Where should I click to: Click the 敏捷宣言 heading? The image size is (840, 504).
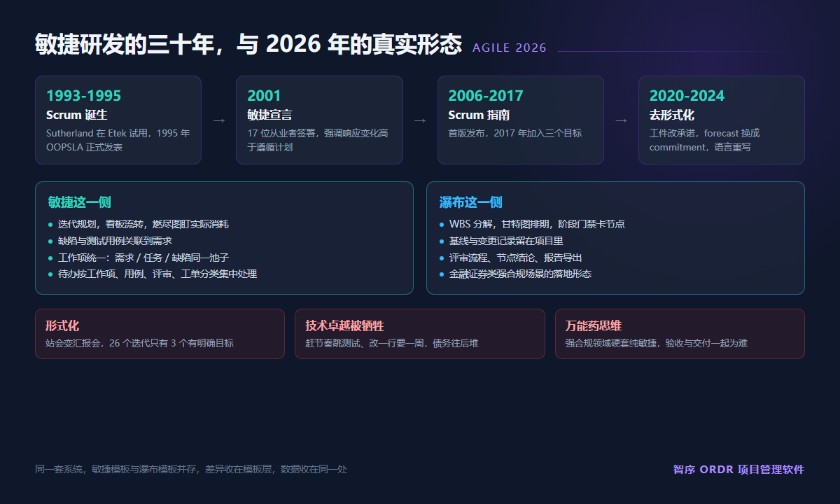[269, 115]
